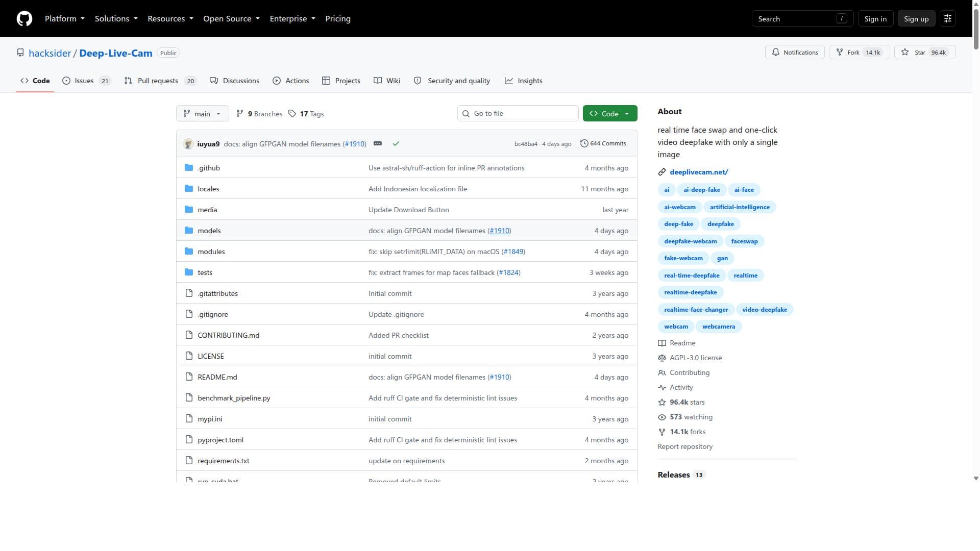Click the fork icon beside Fork
This screenshot has height=551, width=980.
[840, 53]
